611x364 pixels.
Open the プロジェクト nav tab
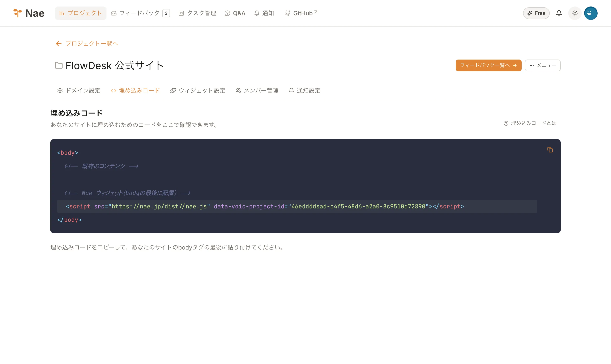pos(81,13)
